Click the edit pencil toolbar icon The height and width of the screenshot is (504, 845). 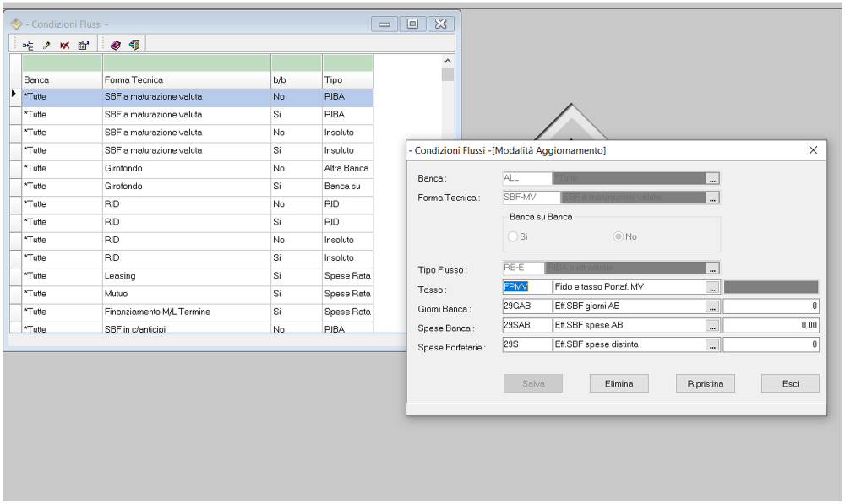point(46,45)
